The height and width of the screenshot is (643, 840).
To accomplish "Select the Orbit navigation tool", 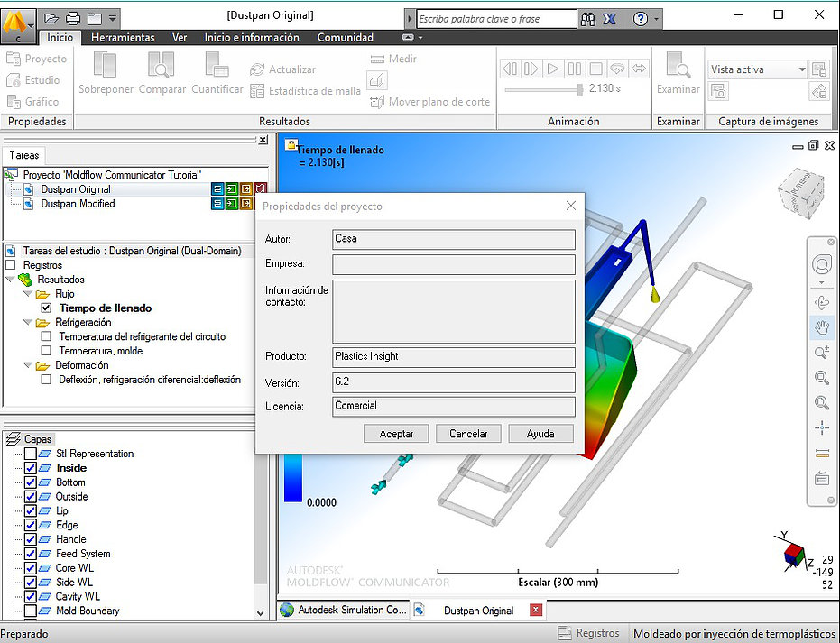I will pyautogui.click(x=821, y=303).
